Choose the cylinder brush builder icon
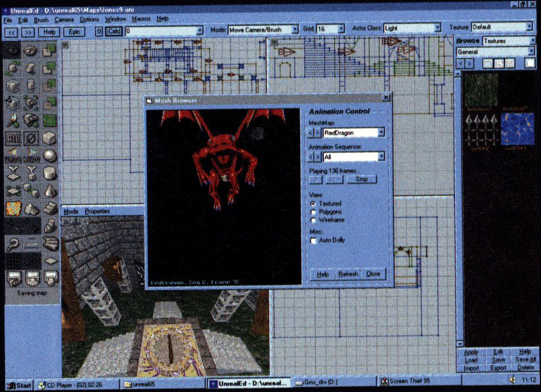The height and width of the screenshot is (392, 541). [50, 172]
